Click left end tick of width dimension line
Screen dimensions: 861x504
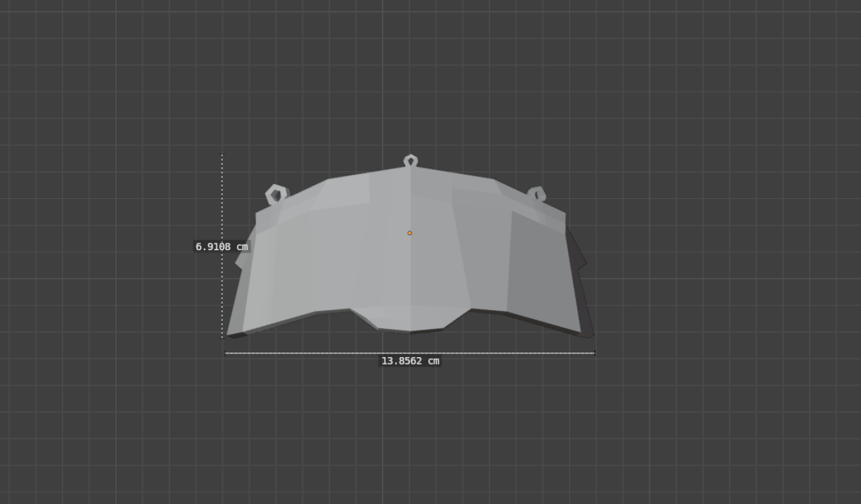(226, 353)
